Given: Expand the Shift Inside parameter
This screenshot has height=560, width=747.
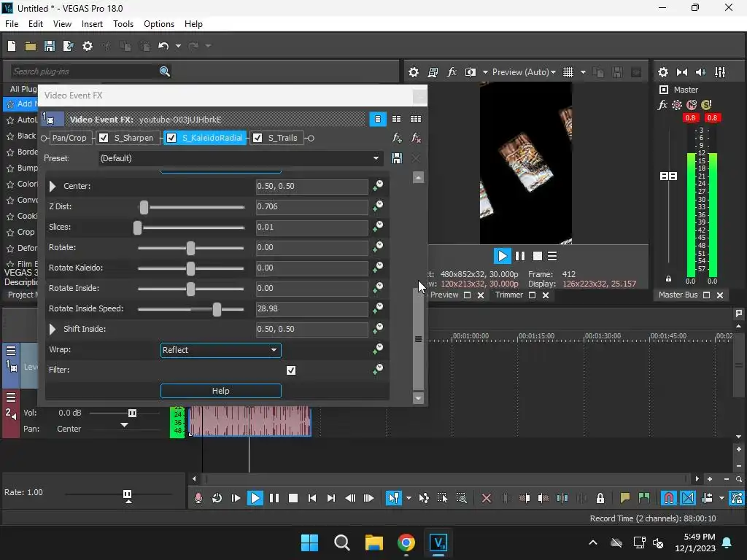Looking at the screenshot, I should coord(53,329).
